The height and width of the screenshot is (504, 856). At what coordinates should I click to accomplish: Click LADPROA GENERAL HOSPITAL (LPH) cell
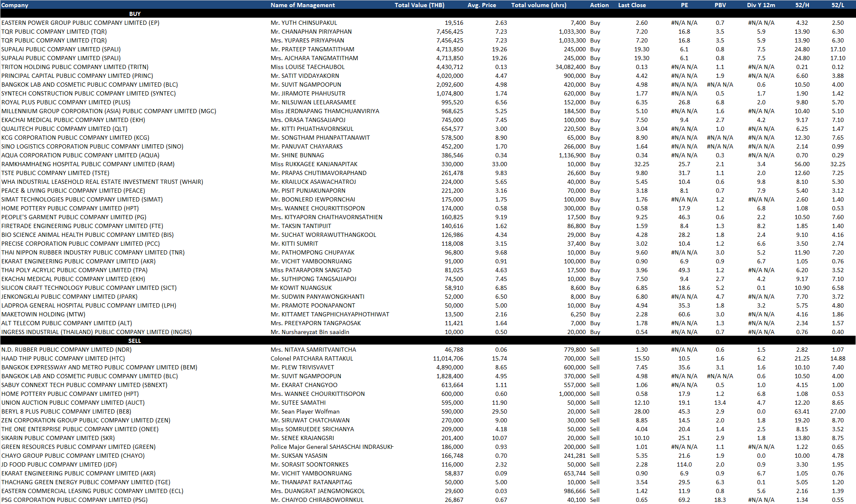click(89, 305)
